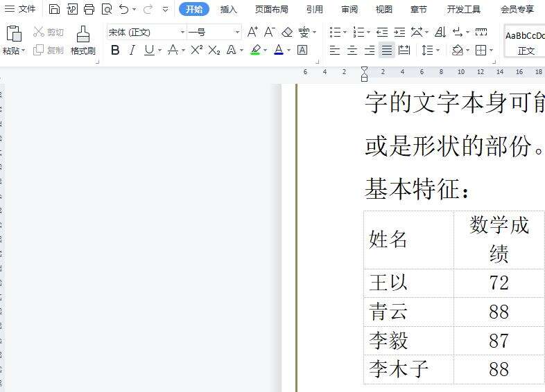Toggle the ruler tab-stops icon
This screenshot has height=392, width=545.
click(x=481, y=32)
